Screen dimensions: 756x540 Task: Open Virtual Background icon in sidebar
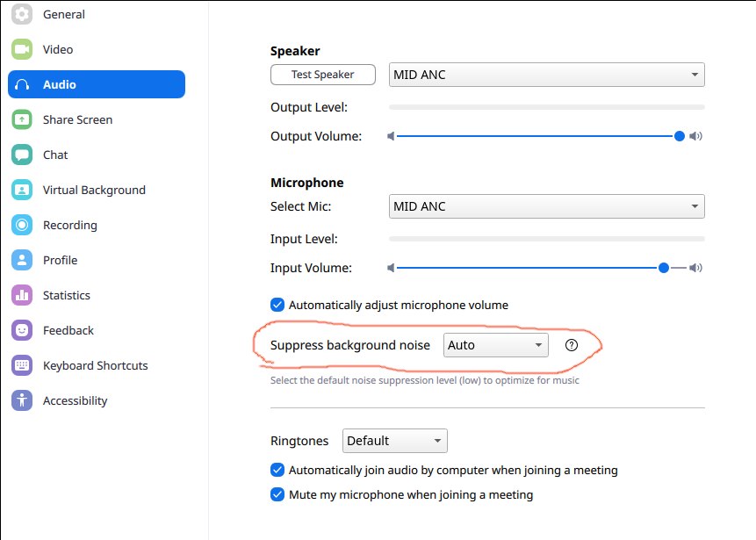(22, 190)
